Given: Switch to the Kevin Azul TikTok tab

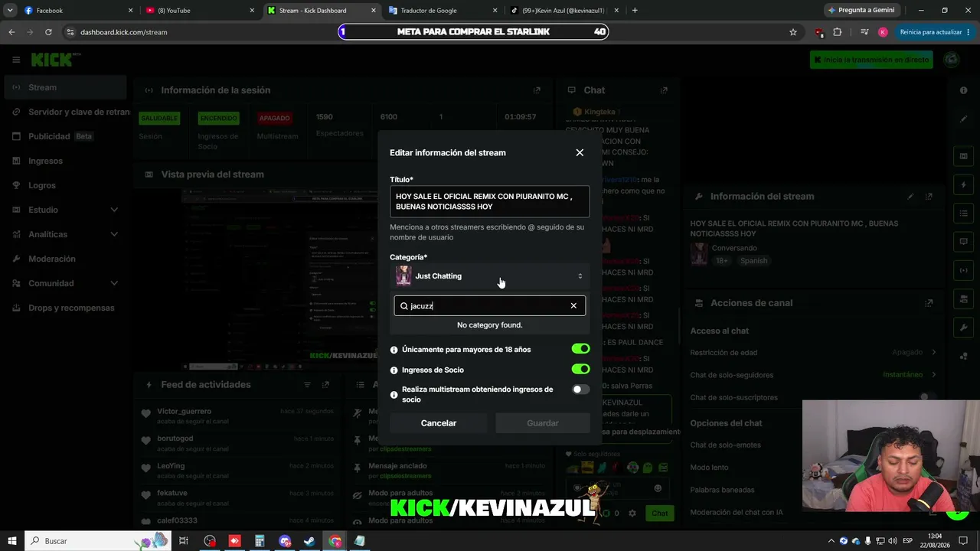Looking at the screenshot, I should [565, 11].
